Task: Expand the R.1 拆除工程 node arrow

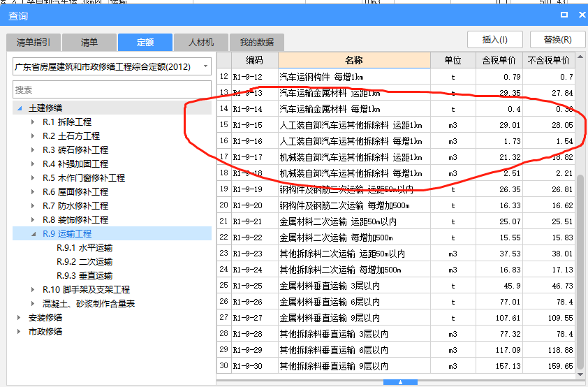Action: (33, 122)
